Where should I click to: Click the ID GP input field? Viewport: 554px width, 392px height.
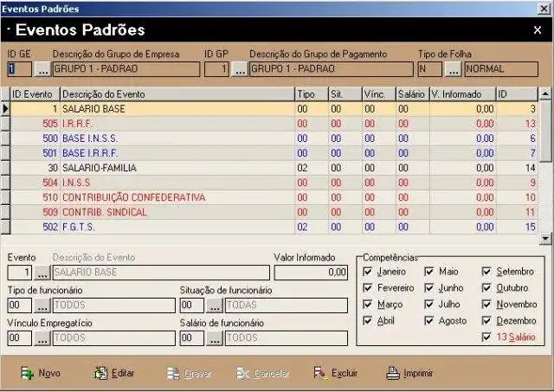(216, 69)
